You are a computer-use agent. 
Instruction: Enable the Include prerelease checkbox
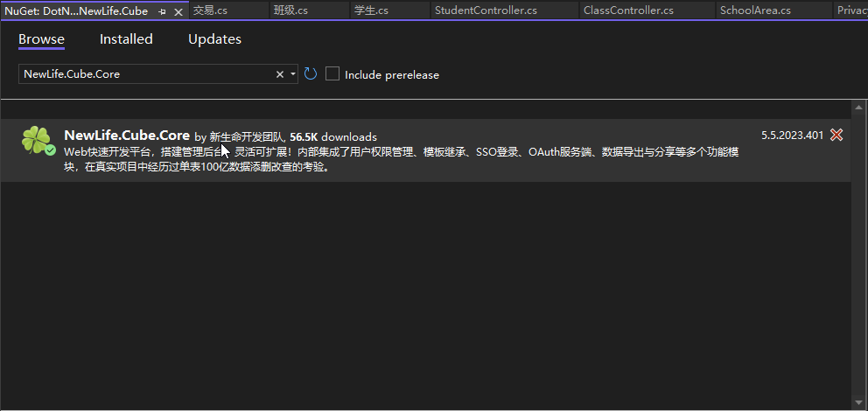pyautogui.click(x=332, y=74)
